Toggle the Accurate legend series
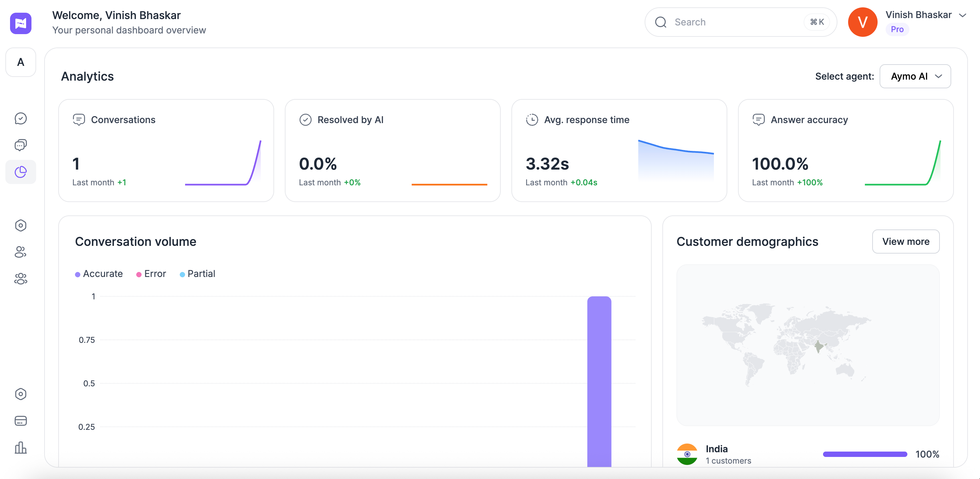 [99, 274]
